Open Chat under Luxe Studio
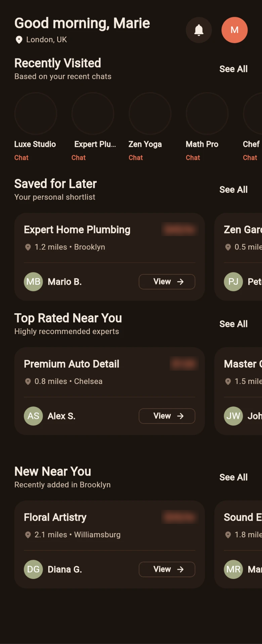Screen dimensions: 262x644 (21, 158)
